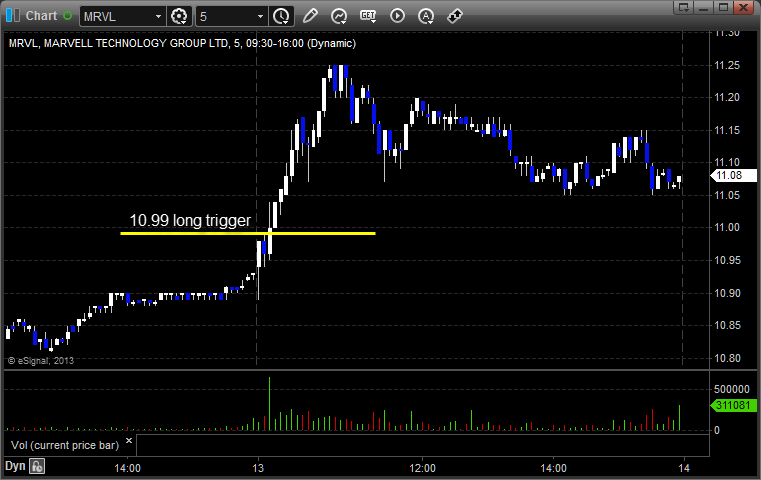Open the MRVL symbol dropdown

[x=158, y=17]
